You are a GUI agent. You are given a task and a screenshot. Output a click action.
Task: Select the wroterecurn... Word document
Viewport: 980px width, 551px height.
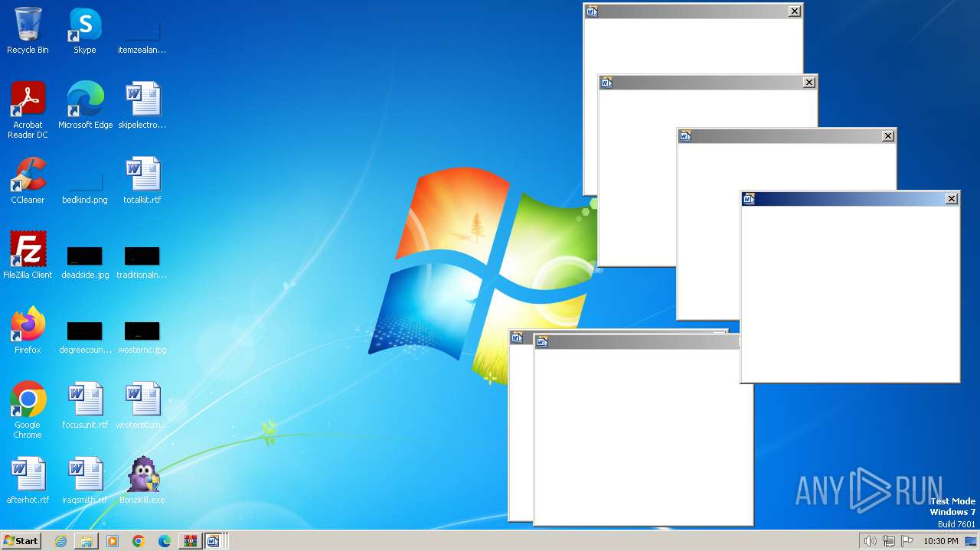pos(142,405)
